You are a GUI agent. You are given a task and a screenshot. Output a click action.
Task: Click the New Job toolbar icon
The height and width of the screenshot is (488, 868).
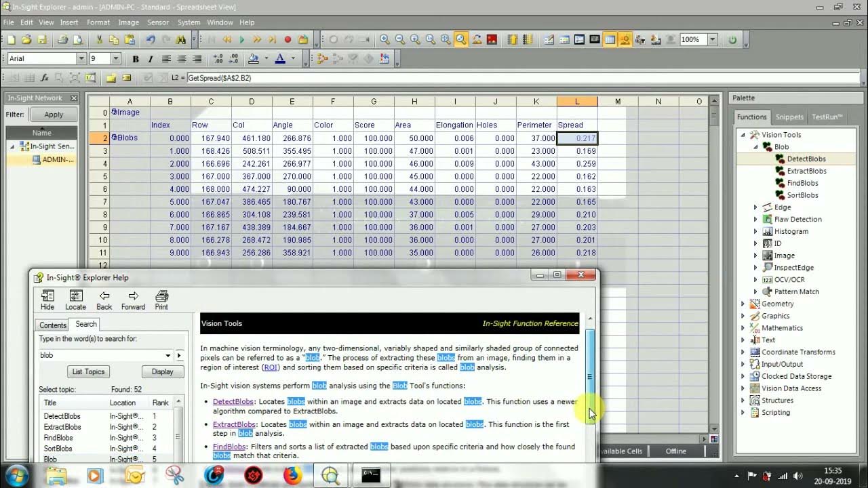pyautogui.click(x=12, y=40)
